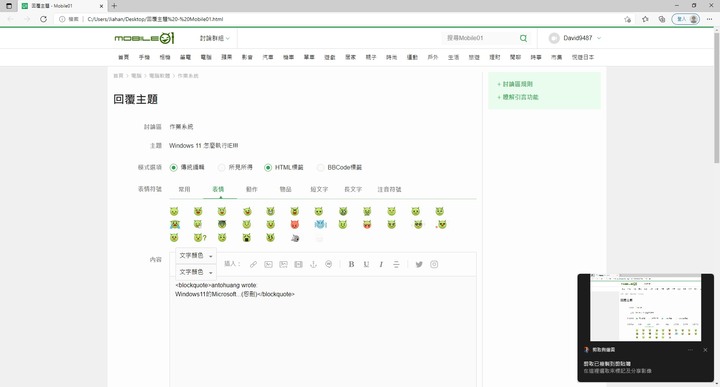Image resolution: width=720 pixels, height=387 pixels.
Task: Expand the 討論群組 dropdown
Action: tap(214, 38)
